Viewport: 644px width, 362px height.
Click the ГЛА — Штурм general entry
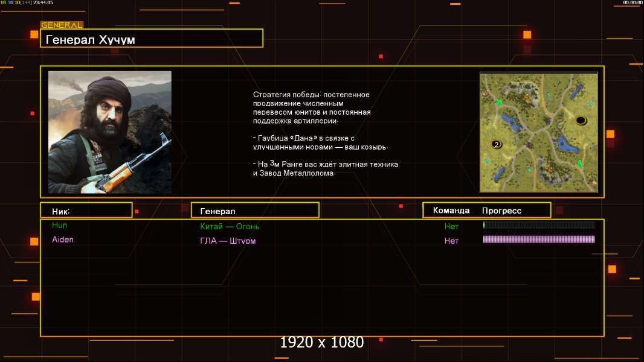tap(228, 241)
